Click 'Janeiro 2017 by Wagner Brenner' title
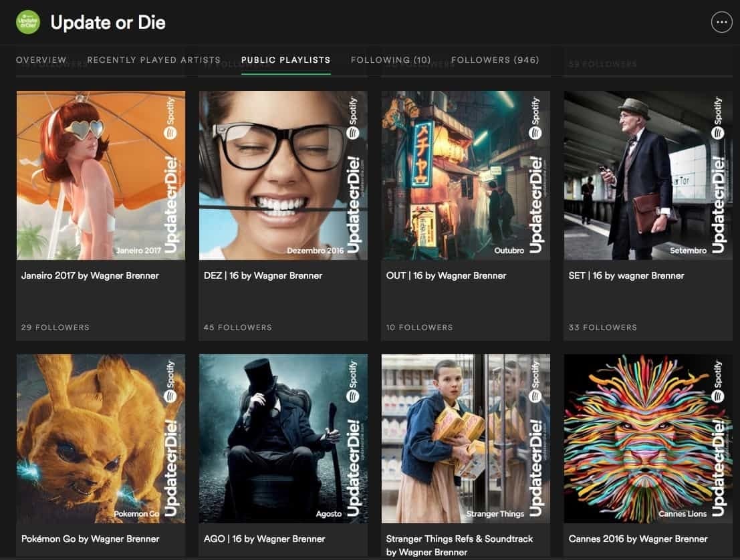The width and height of the screenshot is (740, 560). (90, 275)
